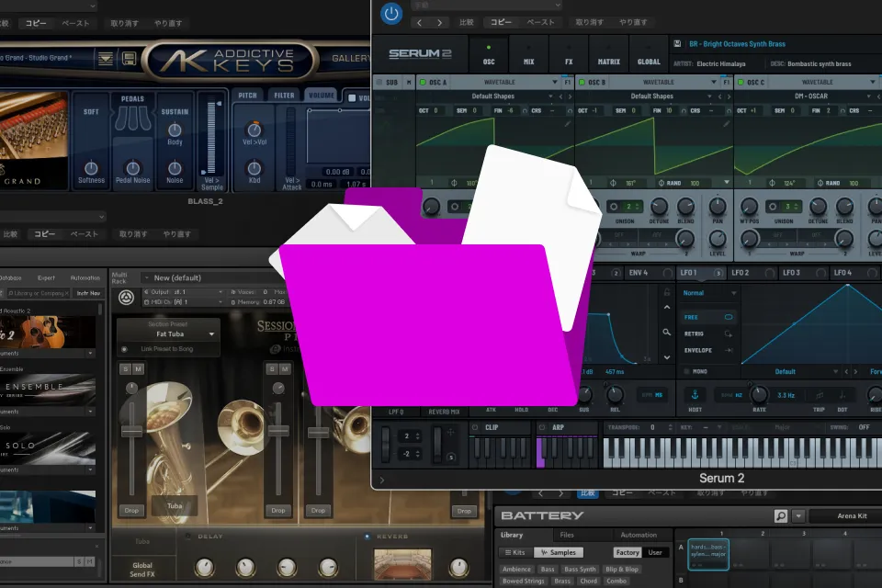Viewport: 882px width, 588px height.
Task: Expand Serum bottom-left chevron arrow
Action: tap(382, 480)
